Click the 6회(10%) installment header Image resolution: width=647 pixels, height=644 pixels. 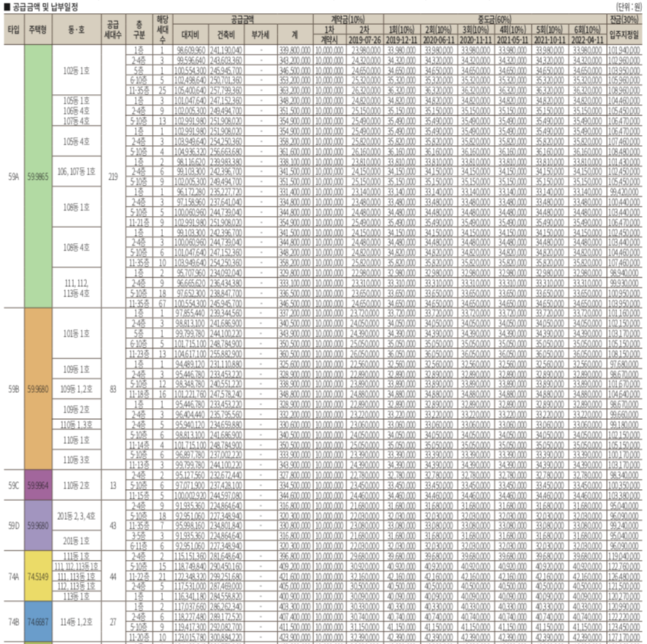pos(587,30)
